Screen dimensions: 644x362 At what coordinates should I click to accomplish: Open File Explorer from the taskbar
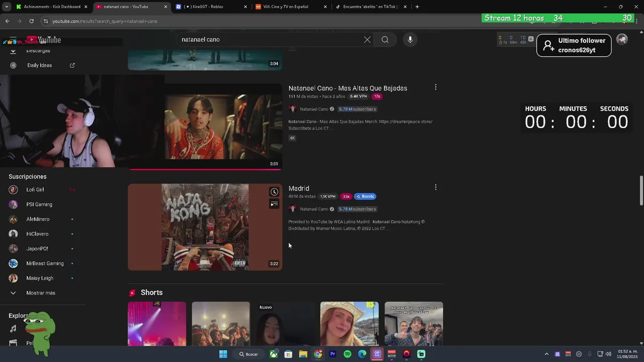[303, 354]
